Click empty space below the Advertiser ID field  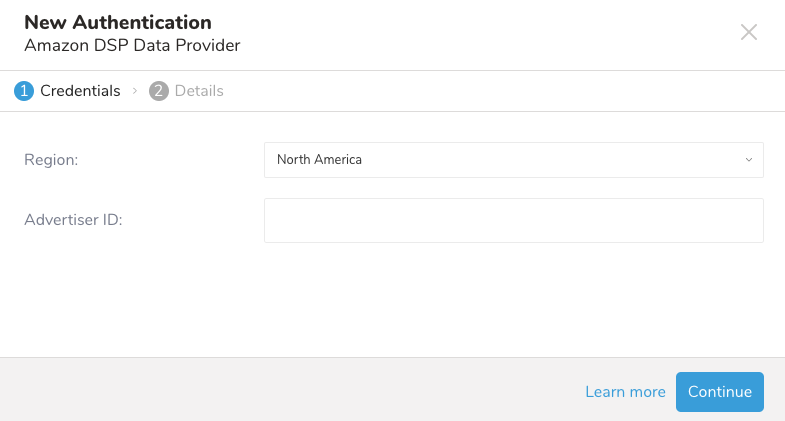(x=400, y=300)
